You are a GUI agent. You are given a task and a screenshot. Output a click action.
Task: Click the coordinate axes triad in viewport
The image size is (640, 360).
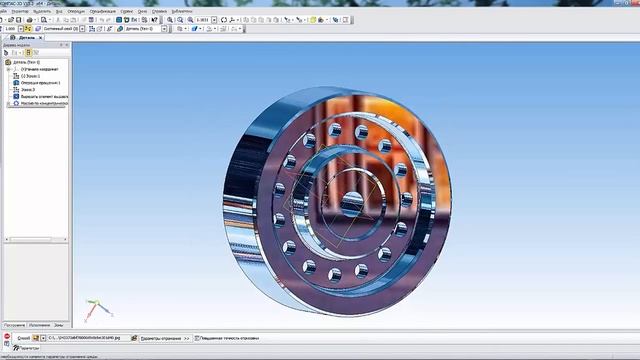pos(98,311)
